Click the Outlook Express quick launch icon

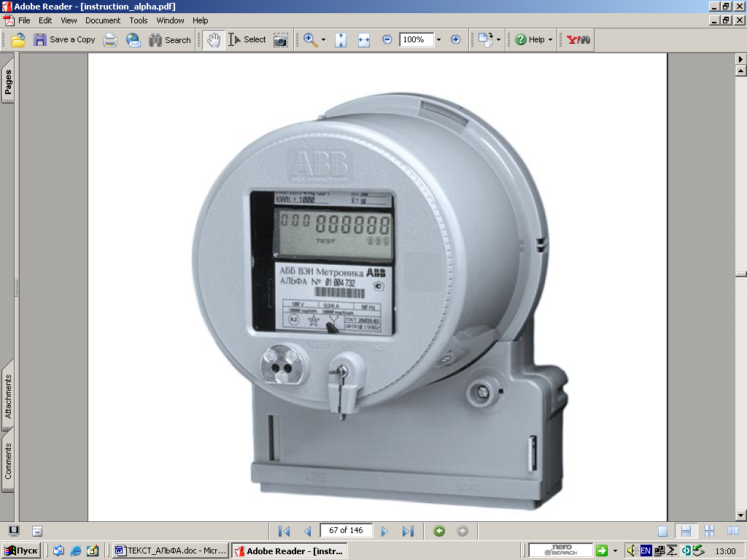(58, 551)
